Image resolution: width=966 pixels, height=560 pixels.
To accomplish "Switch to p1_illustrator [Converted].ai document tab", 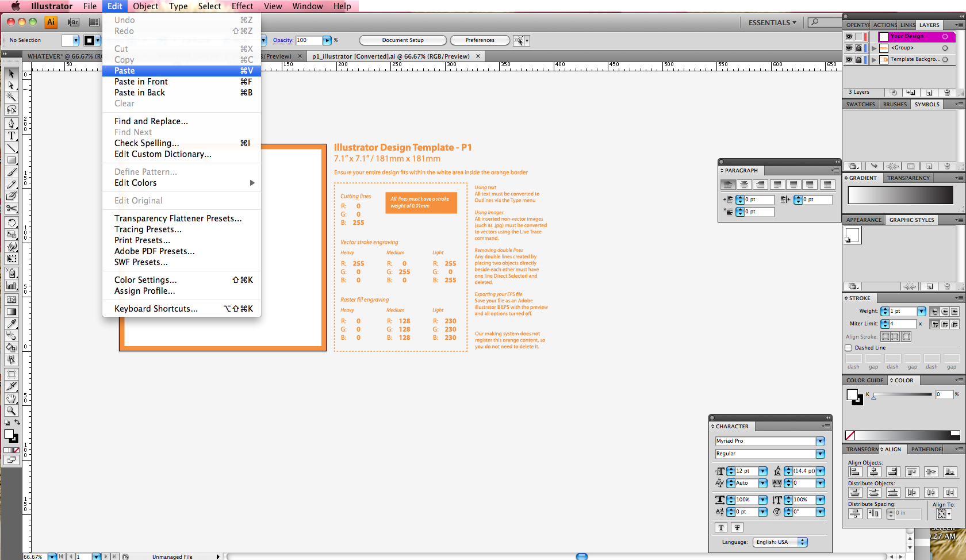I will (391, 56).
